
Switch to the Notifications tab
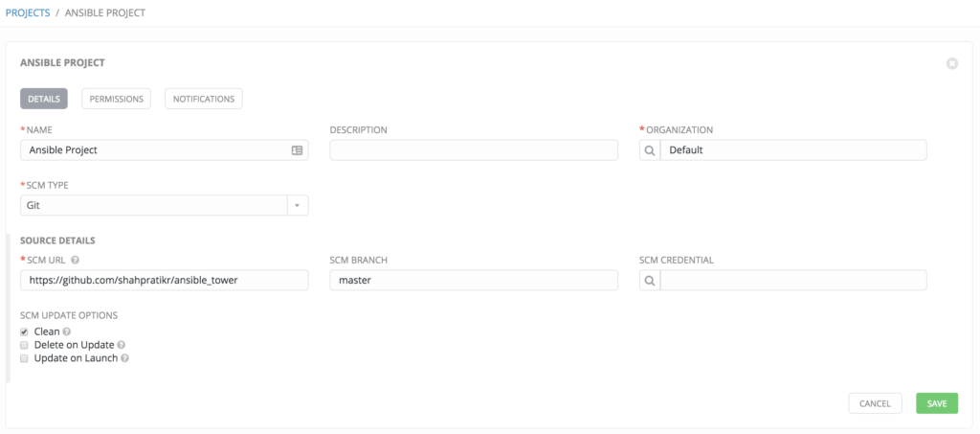click(x=204, y=99)
